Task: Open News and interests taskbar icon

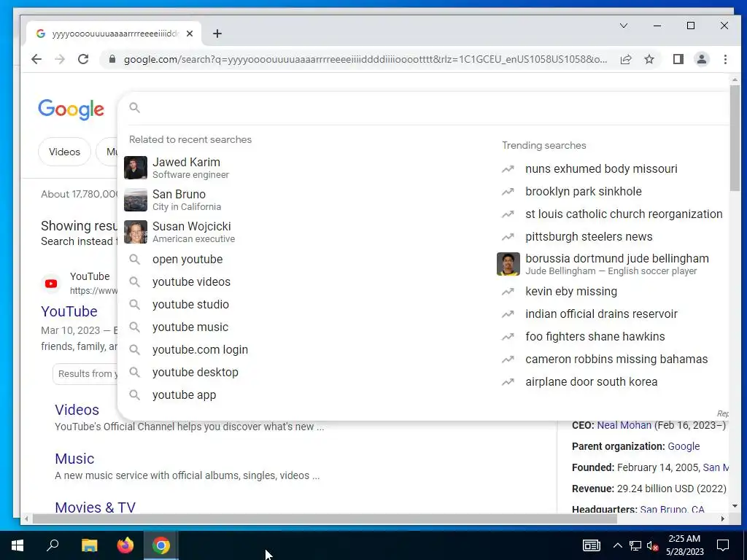Action: coord(591,545)
